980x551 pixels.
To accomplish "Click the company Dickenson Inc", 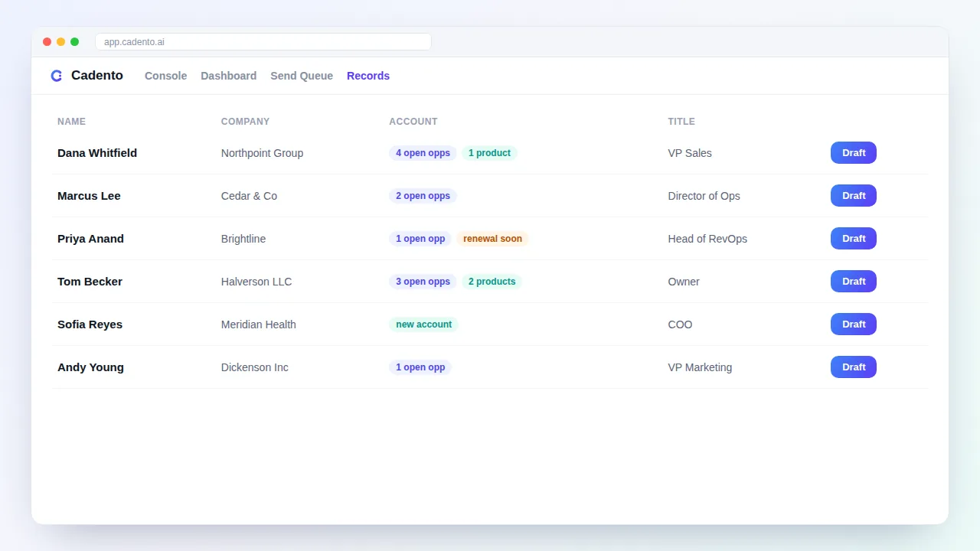I will [x=255, y=367].
